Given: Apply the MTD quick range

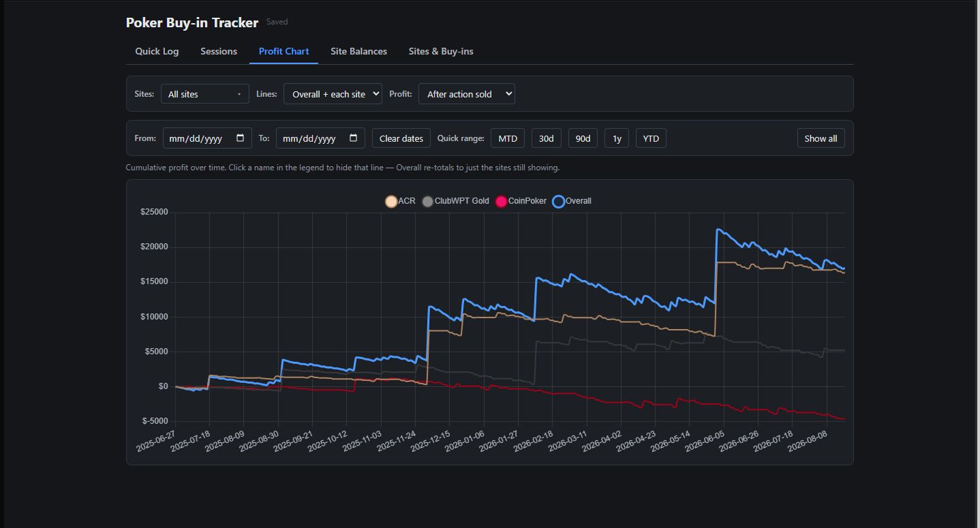Looking at the screenshot, I should click(508, 138).
